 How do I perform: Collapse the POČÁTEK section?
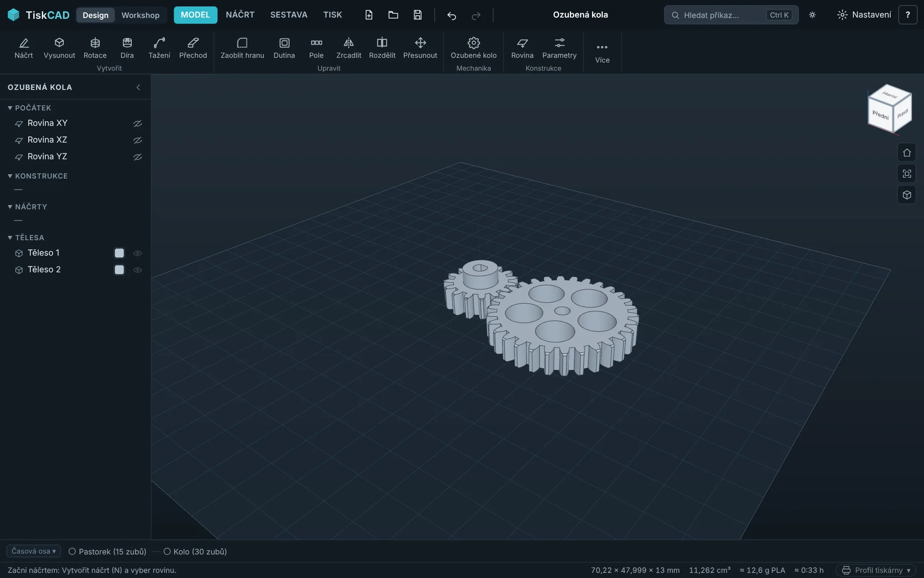click(x=29, y=108)
